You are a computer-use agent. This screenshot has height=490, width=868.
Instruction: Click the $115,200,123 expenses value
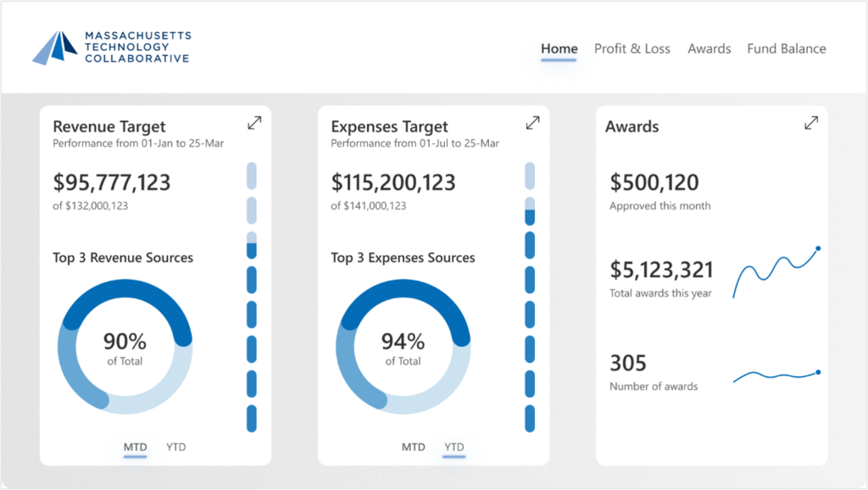393,183
